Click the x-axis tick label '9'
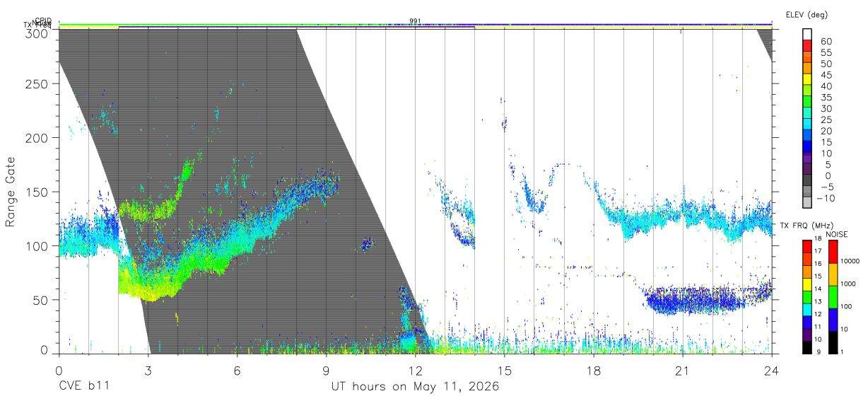This screenshot has width=868, height=401. pyautogui.click(x=326, y=370)
